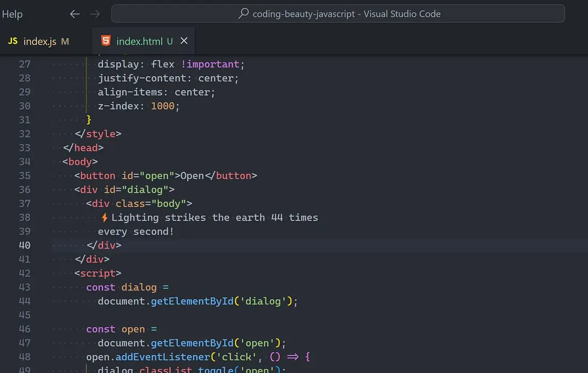
Task: Close the index.html tab
Action: pyautogui.click(x=184, y=40)
